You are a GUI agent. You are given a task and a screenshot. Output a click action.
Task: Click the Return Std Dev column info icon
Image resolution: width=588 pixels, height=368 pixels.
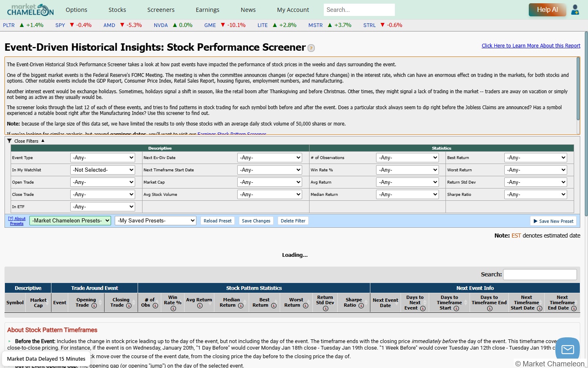(x=325, y=309)
